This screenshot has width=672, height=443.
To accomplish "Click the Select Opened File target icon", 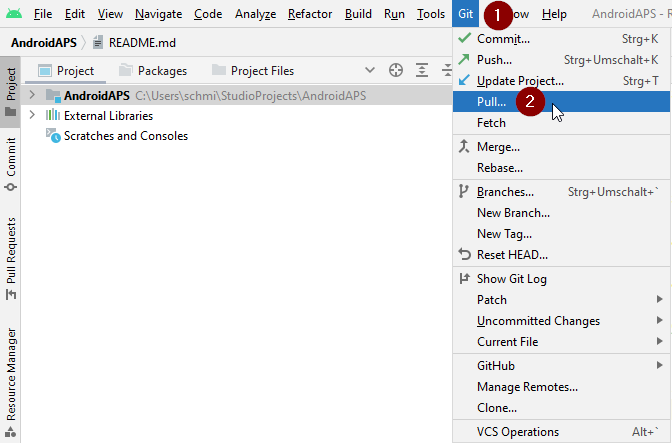I will point(396,70).
